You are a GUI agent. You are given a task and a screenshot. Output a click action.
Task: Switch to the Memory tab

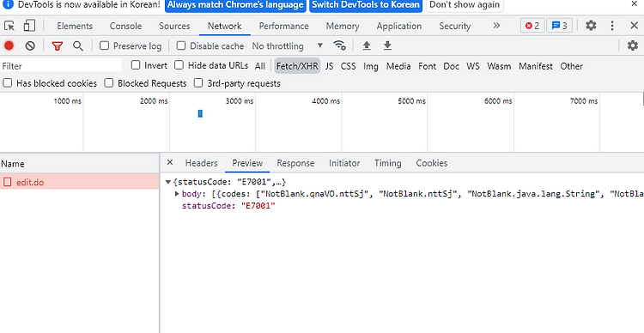click(343, 26)
